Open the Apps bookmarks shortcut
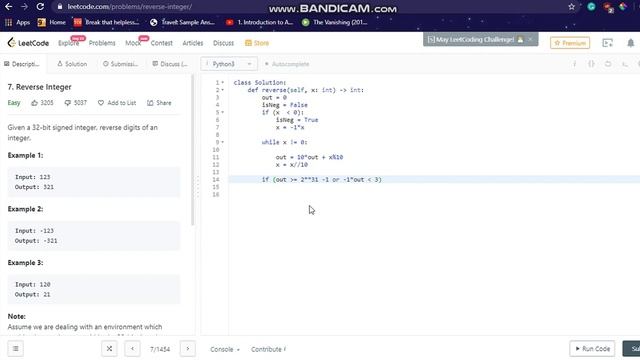 point(17,22)
